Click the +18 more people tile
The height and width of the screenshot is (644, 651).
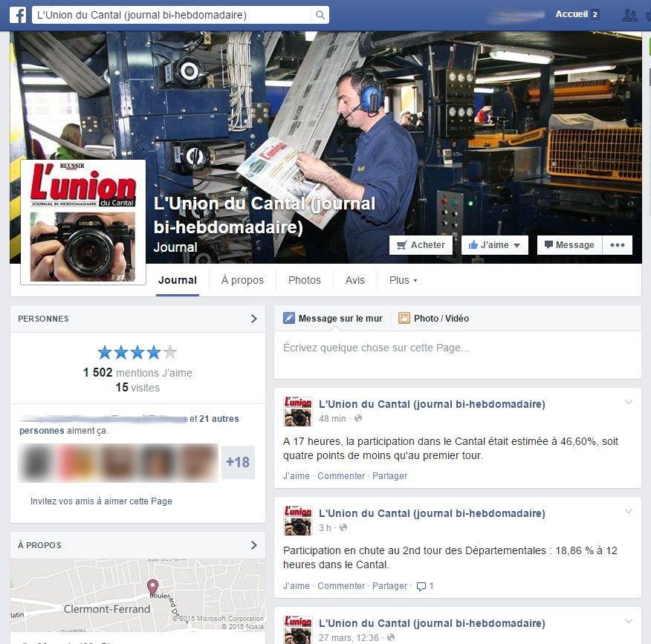coord(238,462)
